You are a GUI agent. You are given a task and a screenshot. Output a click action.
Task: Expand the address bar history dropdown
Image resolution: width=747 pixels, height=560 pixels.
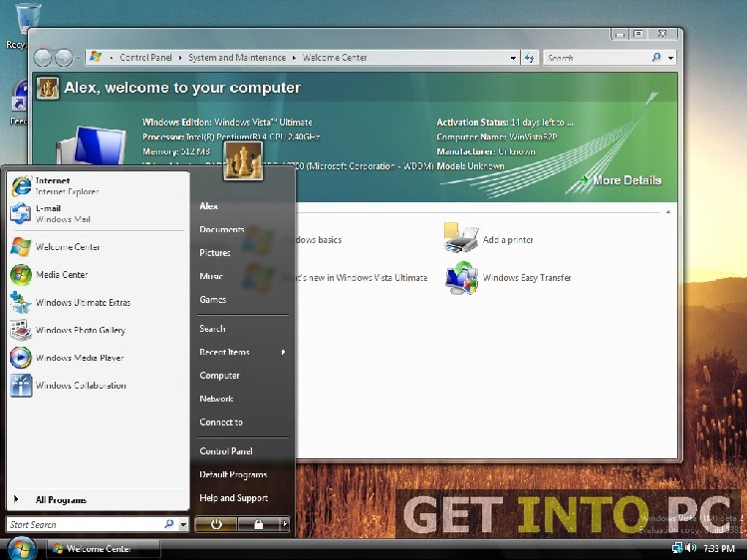513,58
